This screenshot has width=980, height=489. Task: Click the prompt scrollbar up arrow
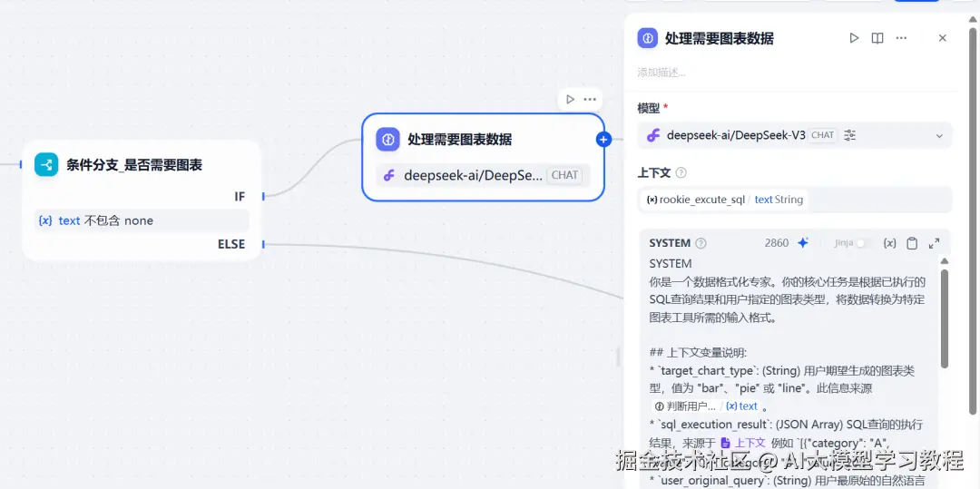point(945,260)
